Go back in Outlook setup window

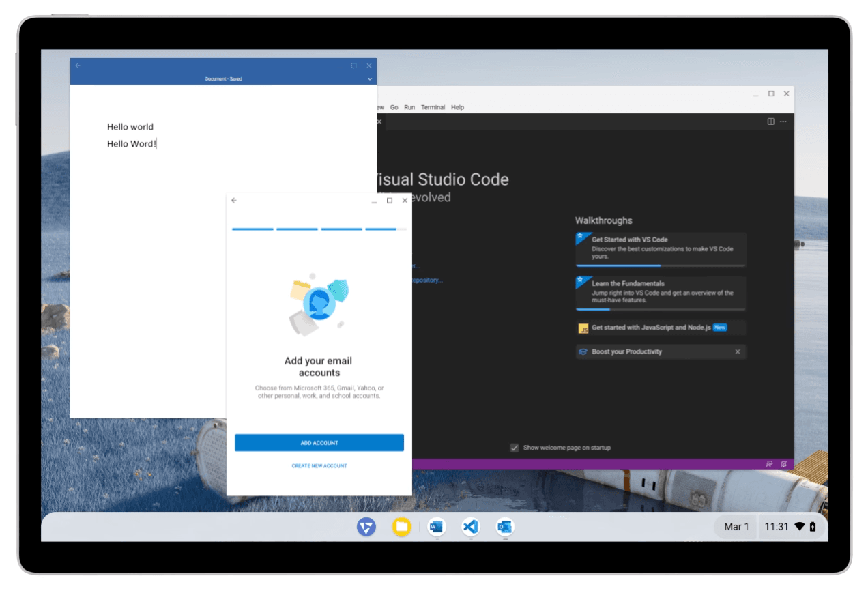point(234,201)
